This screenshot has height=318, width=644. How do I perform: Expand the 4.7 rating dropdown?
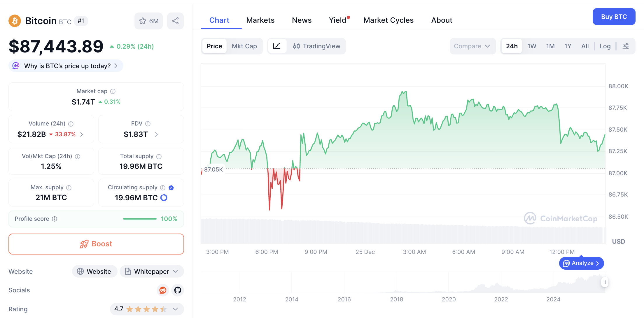[x=175, y=309]
